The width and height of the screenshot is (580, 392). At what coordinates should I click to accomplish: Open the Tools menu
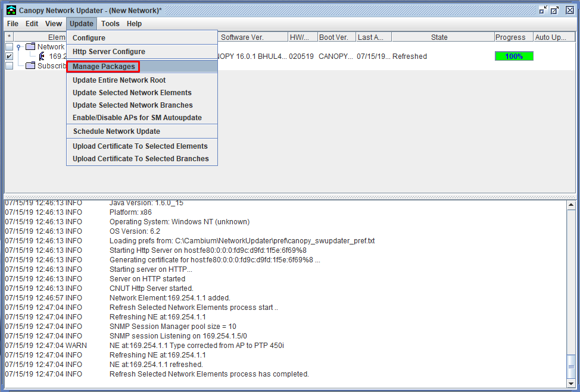[110, 24]
